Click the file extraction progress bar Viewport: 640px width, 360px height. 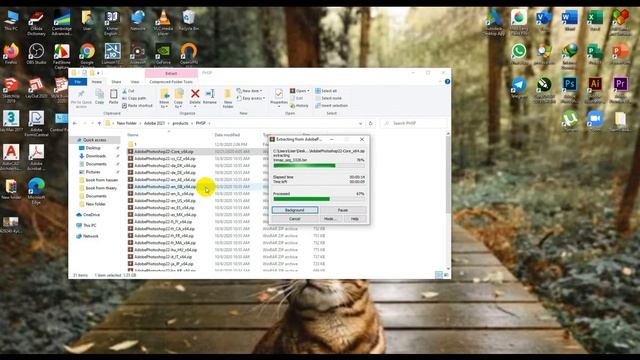tap(319, 166)
